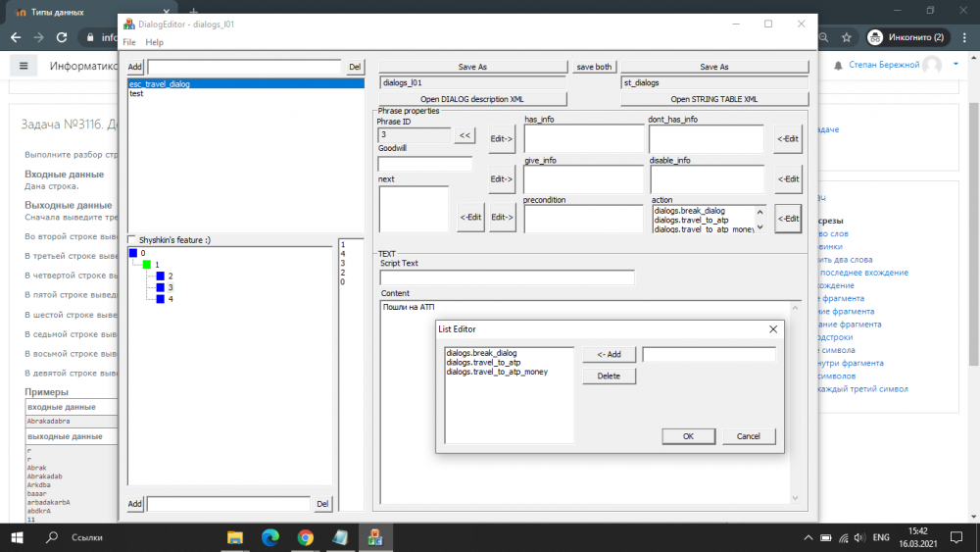Image resolution: width=980 pixels, height=552 pixels.
Task: Open the File menu
Action: (129, 42)
